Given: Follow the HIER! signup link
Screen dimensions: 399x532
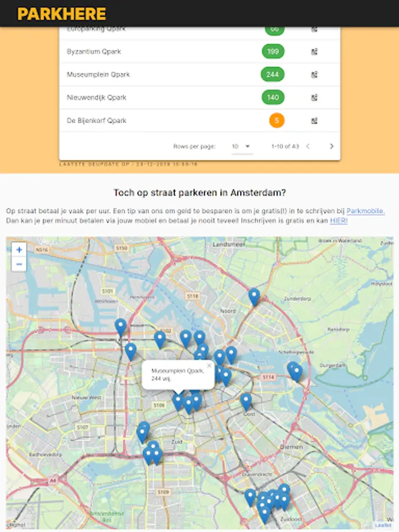Looking at the screenshot, I should point(339,220).
